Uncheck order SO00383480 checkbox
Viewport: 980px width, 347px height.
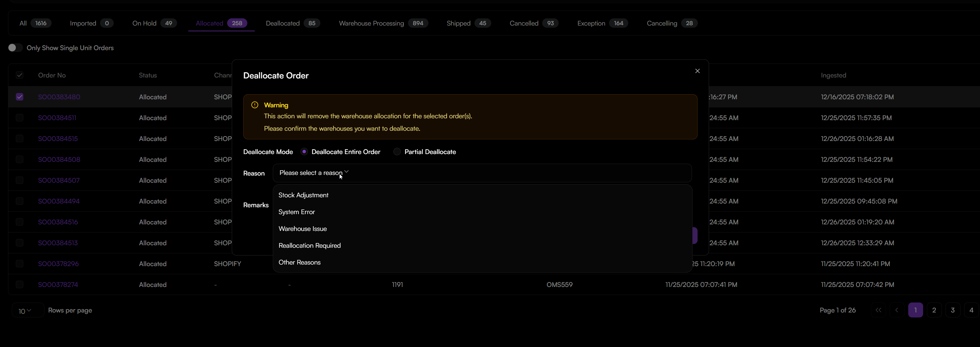point(19,97)
